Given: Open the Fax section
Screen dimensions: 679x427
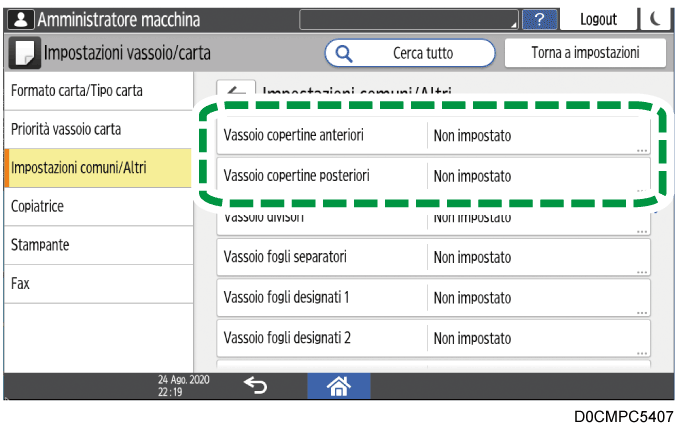Looking at the screenshot, I should (x=97, y=283).
